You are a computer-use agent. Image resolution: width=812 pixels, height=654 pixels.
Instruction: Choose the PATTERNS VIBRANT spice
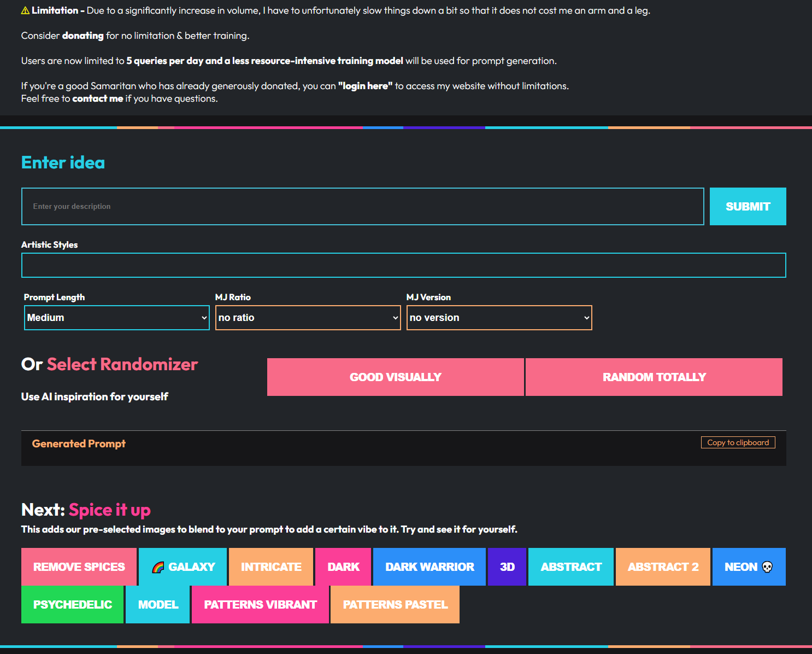[260, 604]
